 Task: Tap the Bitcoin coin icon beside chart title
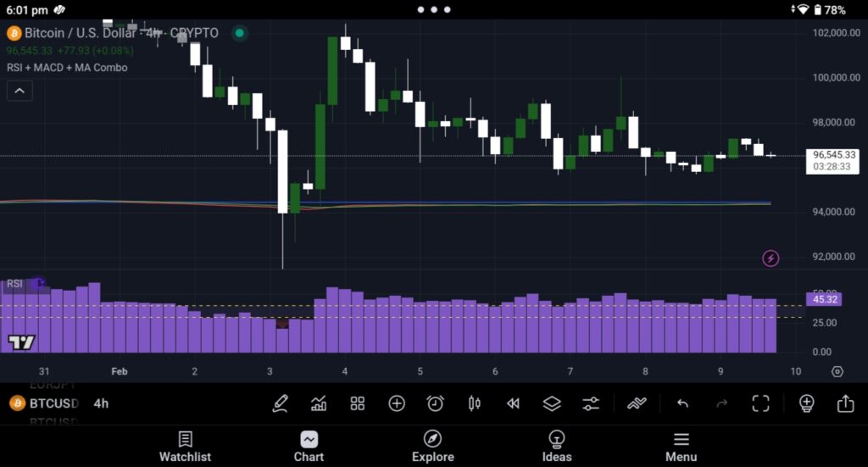tap(14, 33)
